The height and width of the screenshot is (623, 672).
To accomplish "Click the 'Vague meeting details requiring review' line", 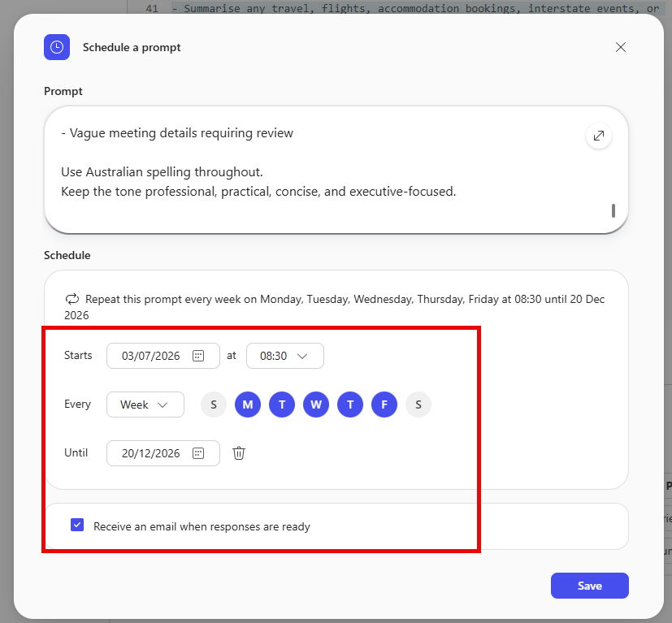I will pos(177,133).
